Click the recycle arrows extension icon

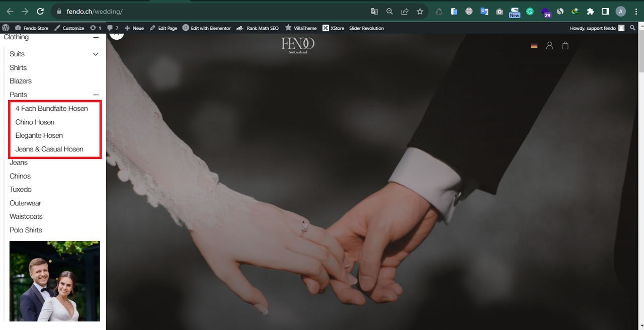[x=439, y=11]
